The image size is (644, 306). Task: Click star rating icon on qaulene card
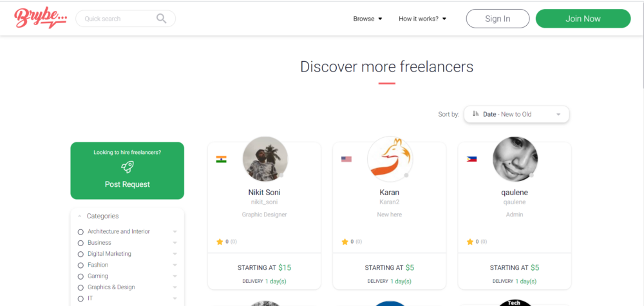click(470, 242)
